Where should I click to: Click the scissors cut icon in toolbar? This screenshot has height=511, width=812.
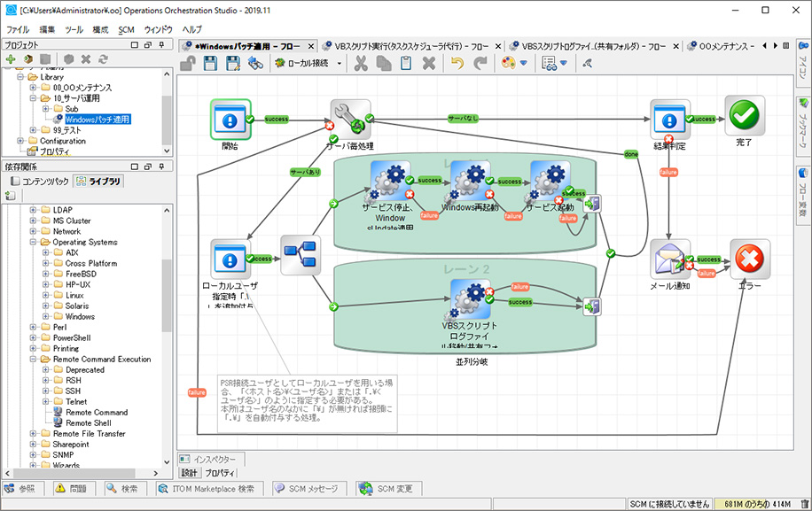(361, 63)
